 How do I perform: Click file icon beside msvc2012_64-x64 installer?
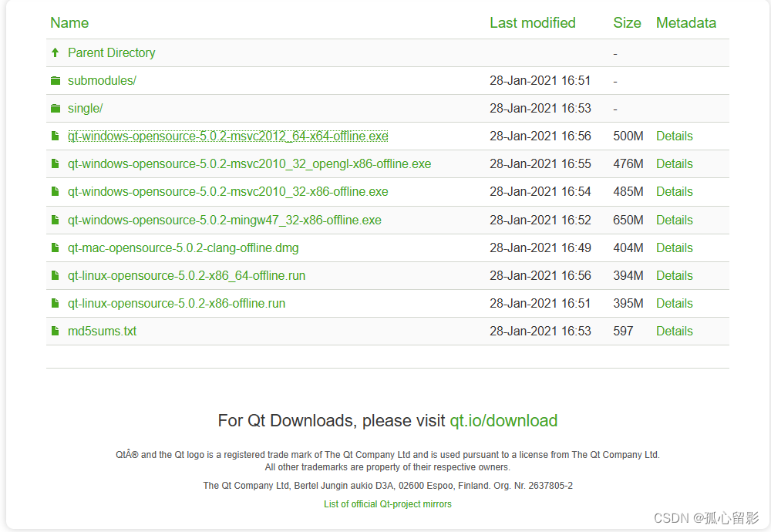(55, 136)
